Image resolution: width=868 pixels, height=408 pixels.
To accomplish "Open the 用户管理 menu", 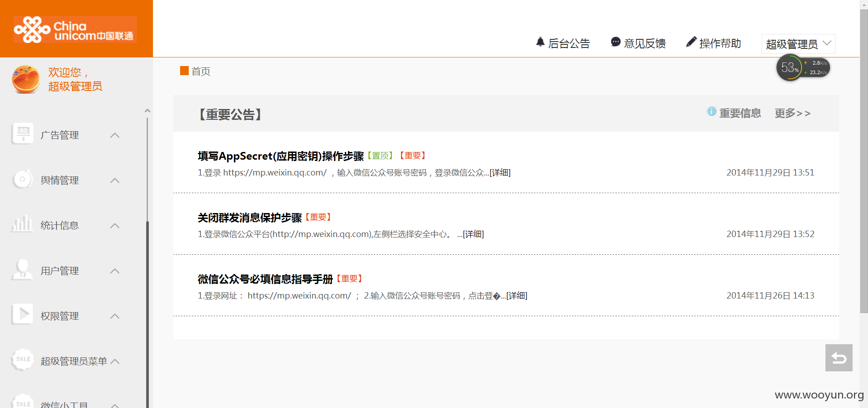I will (60, 270).
